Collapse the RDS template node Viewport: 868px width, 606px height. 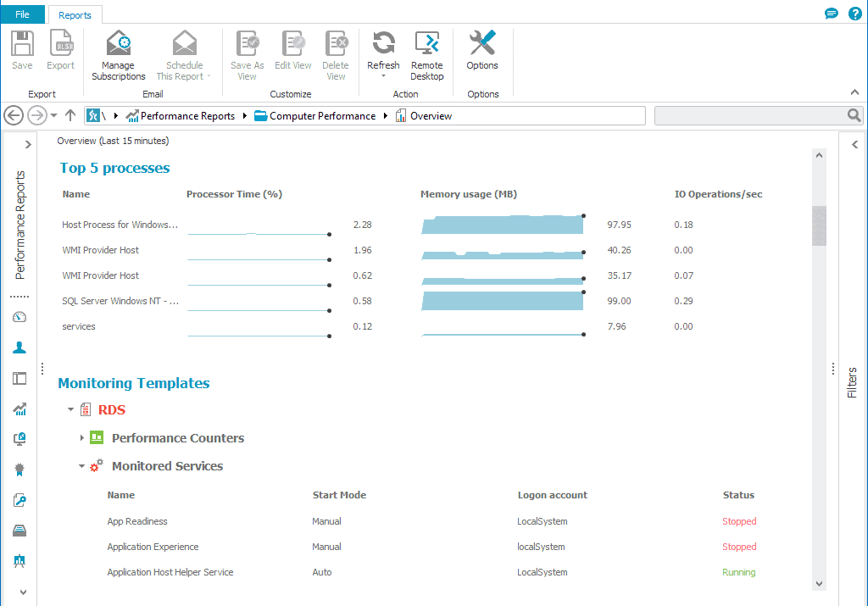tap(70, 409)
